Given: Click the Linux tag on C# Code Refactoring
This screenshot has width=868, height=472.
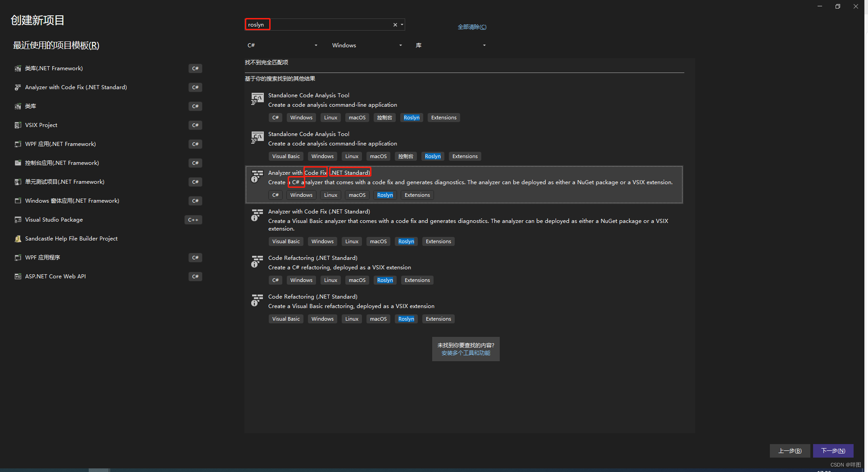Looking at the screenshot, I should pos(330,280).
